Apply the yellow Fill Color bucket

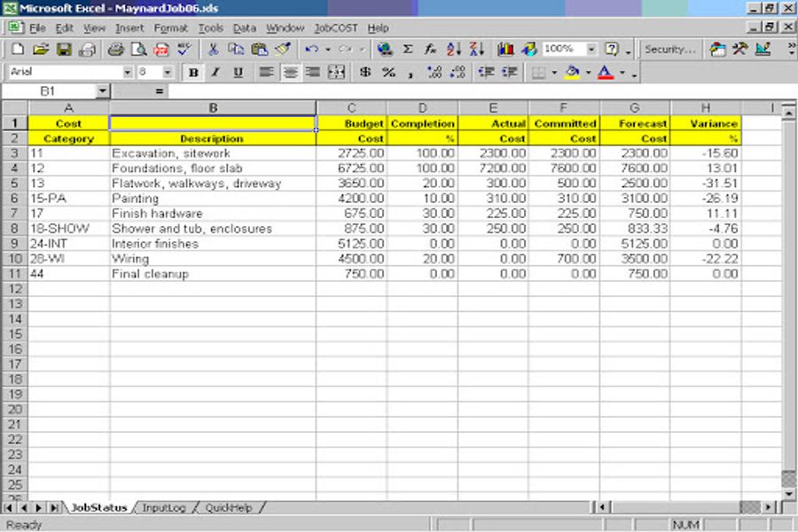(571, 73)
